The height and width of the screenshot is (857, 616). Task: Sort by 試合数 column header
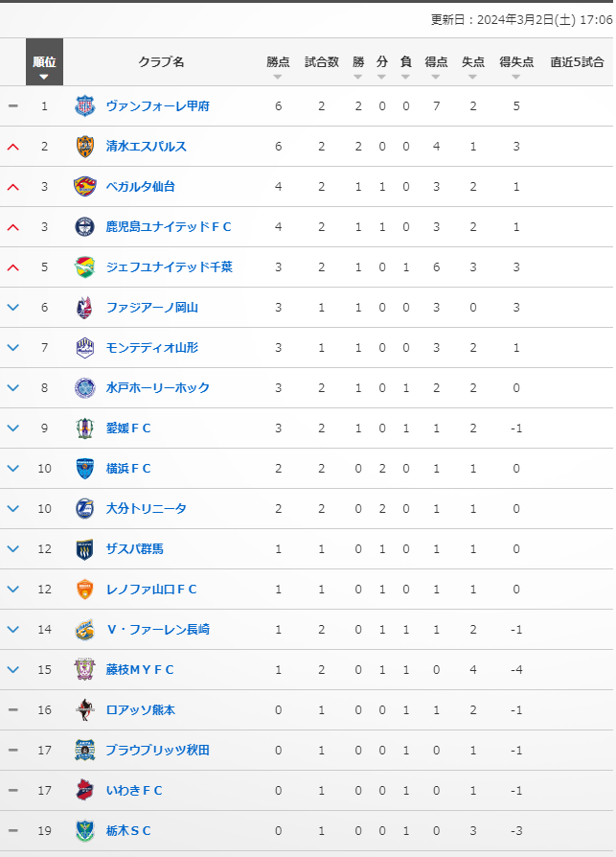[322, 61]
